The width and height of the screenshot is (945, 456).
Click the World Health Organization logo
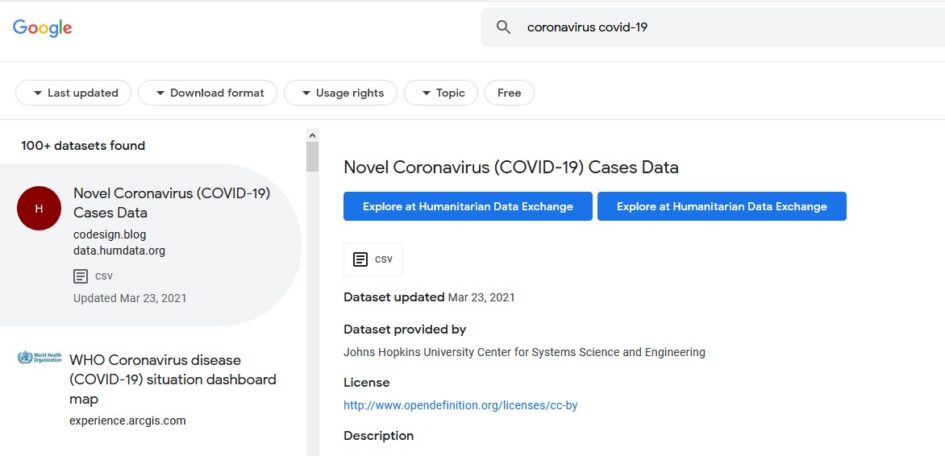[x=39, y=357]
